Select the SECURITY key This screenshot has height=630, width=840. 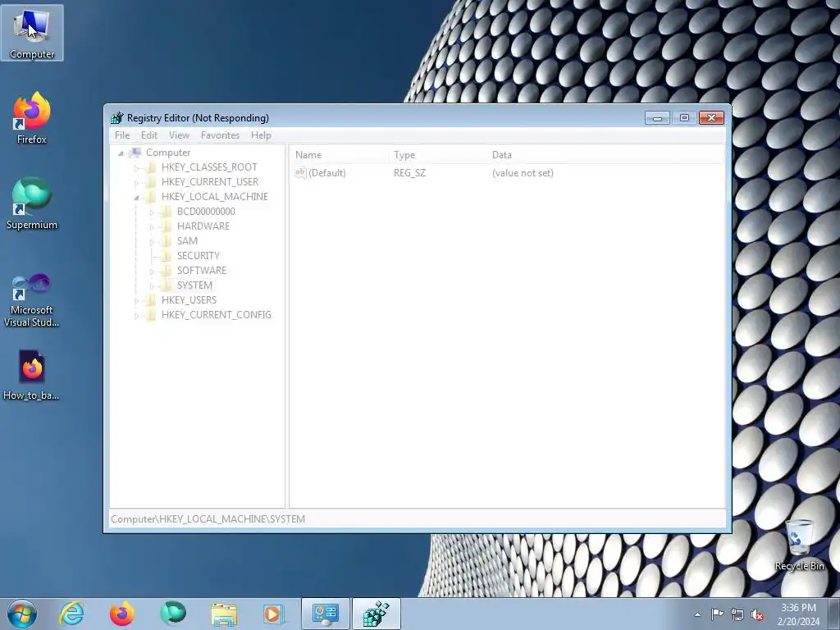[199, 256]
